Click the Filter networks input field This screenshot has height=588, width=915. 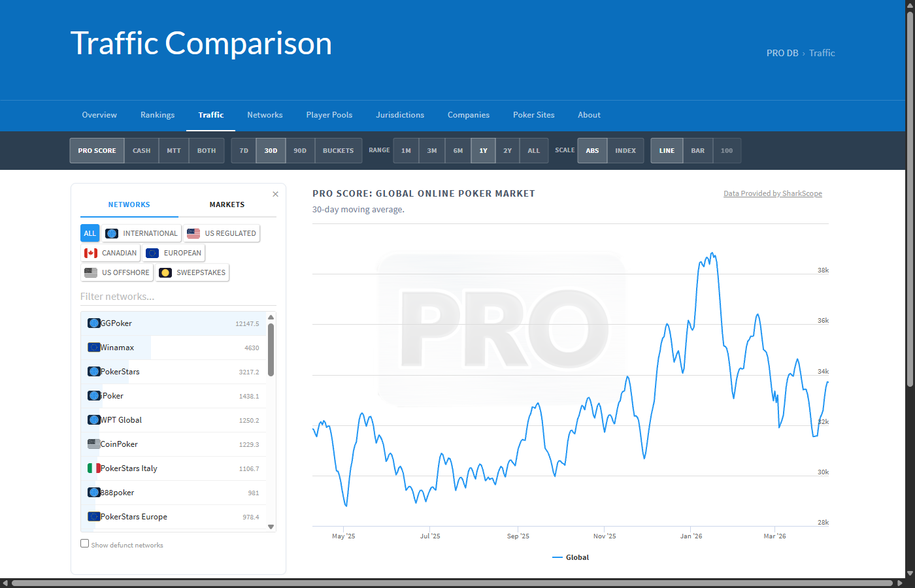[178, 297]
